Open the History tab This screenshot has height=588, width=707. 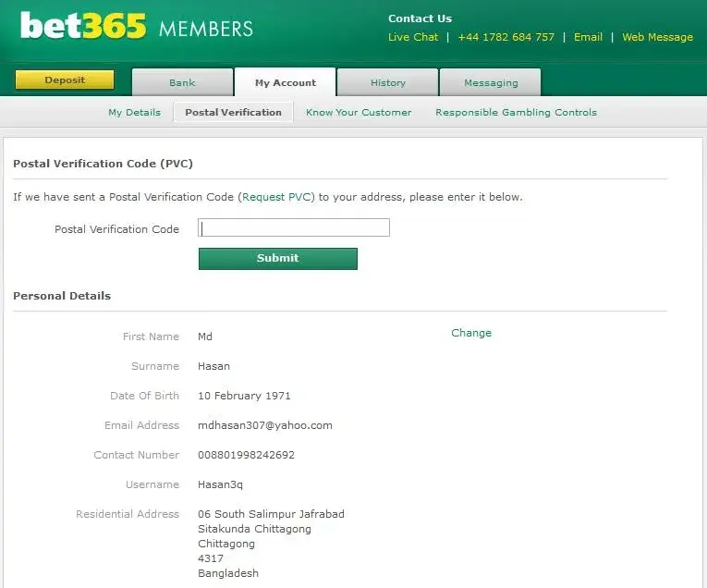tap(387, 82)
